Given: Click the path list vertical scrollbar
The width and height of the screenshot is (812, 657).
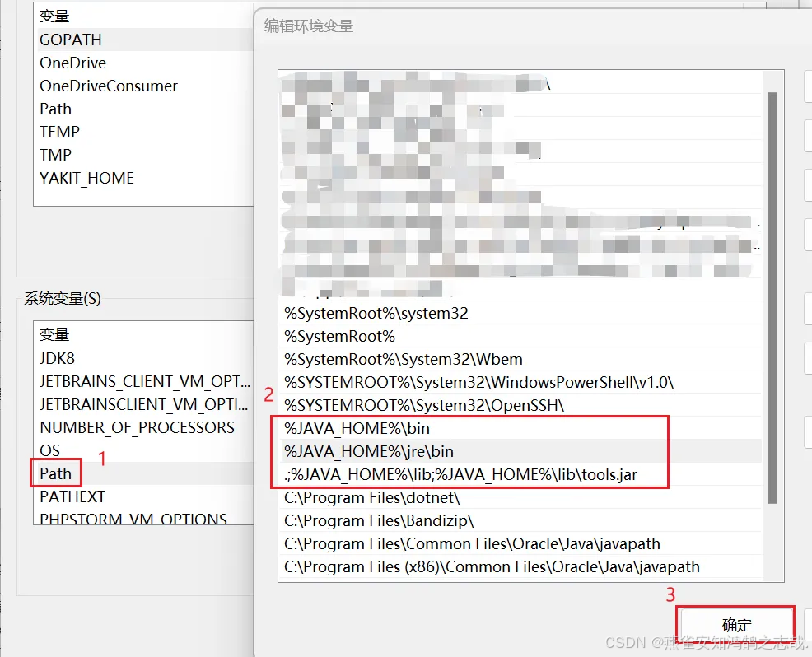Looking at the screenshot, I should click(x=772, y=296).
